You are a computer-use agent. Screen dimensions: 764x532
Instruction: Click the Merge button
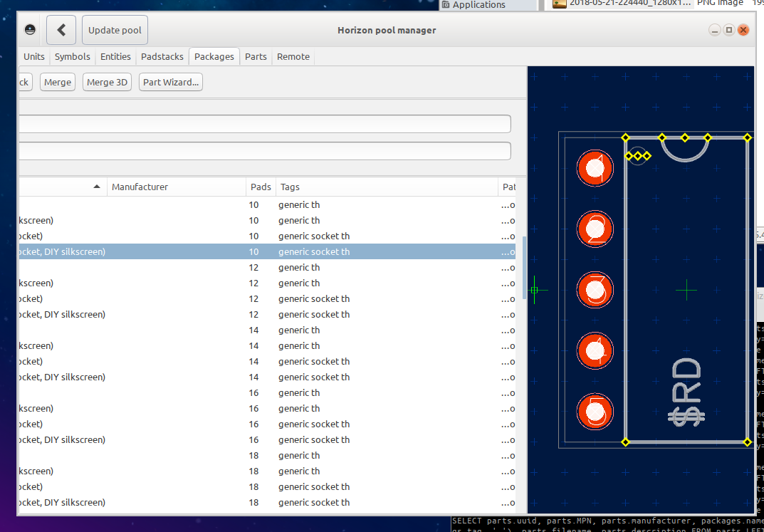58,83
